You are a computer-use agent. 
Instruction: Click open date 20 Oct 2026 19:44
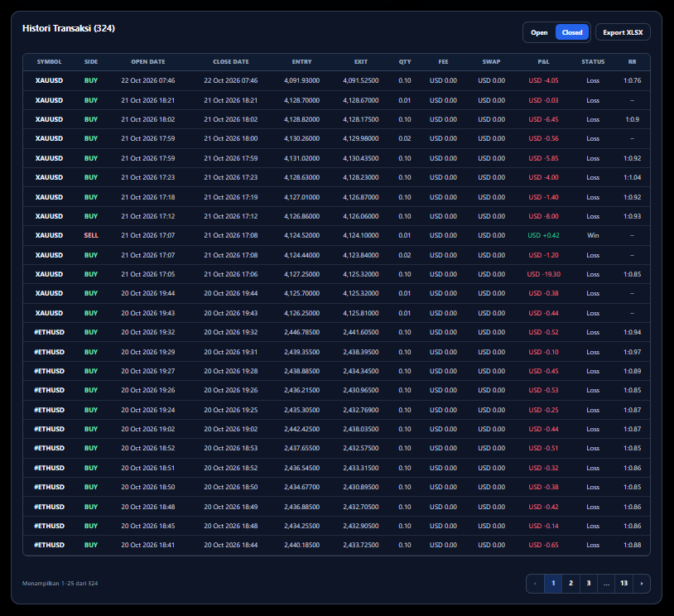coord(148,294)
